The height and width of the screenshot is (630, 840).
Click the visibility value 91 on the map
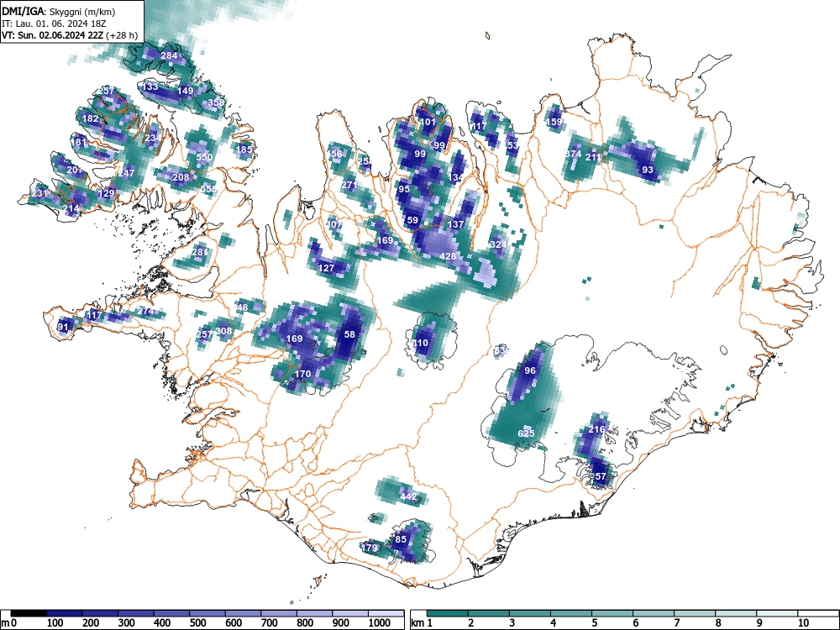click(63, 327)
